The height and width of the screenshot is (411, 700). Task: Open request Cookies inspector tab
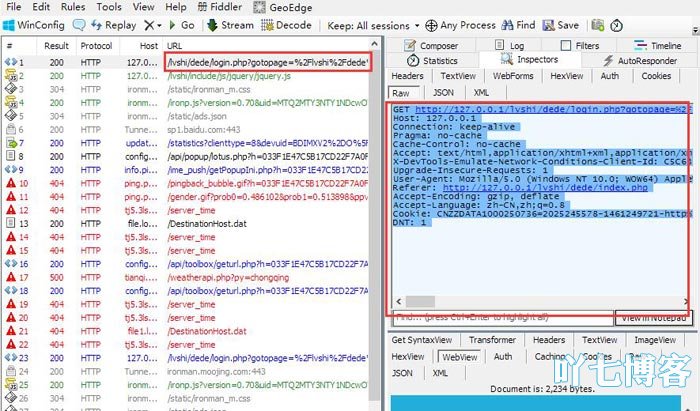(656, 76)
